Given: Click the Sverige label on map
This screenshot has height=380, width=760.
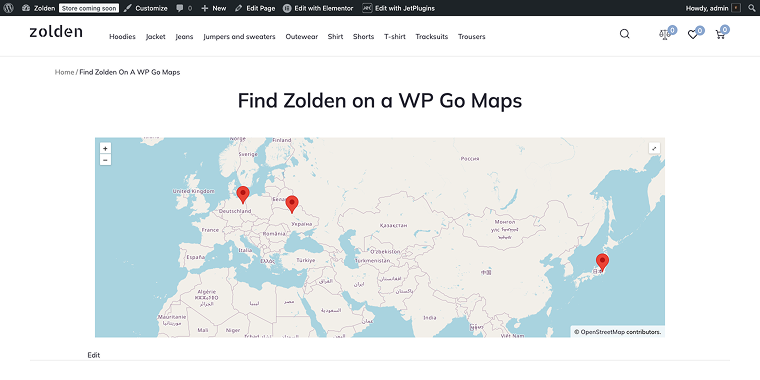Looking at the screenshot, I should [248, 154].
